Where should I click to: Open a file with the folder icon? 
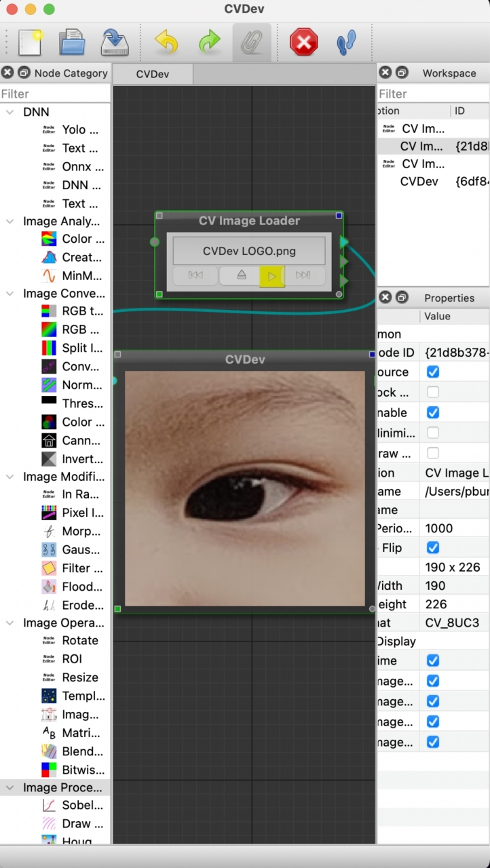(x=72, y=43)
